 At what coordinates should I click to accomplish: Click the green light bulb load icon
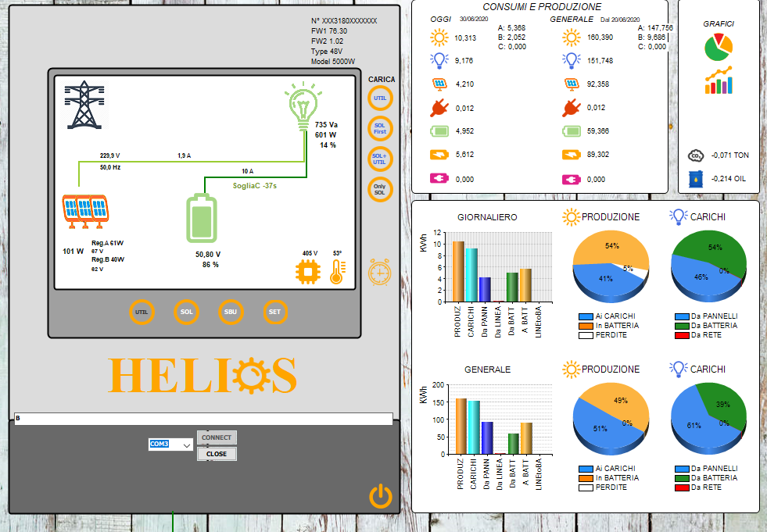(x=303, y=107)
